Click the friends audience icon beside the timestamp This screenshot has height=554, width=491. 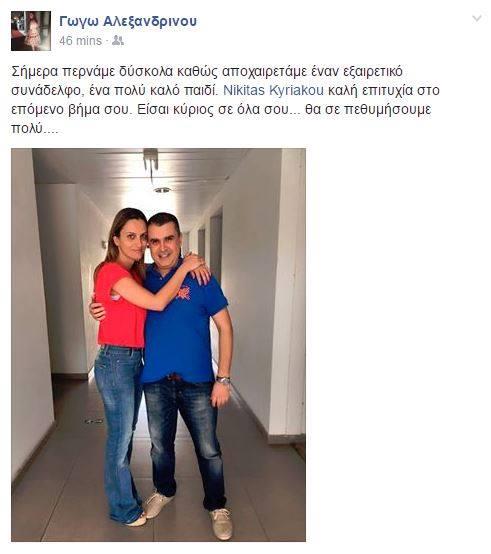pos(118,41)
